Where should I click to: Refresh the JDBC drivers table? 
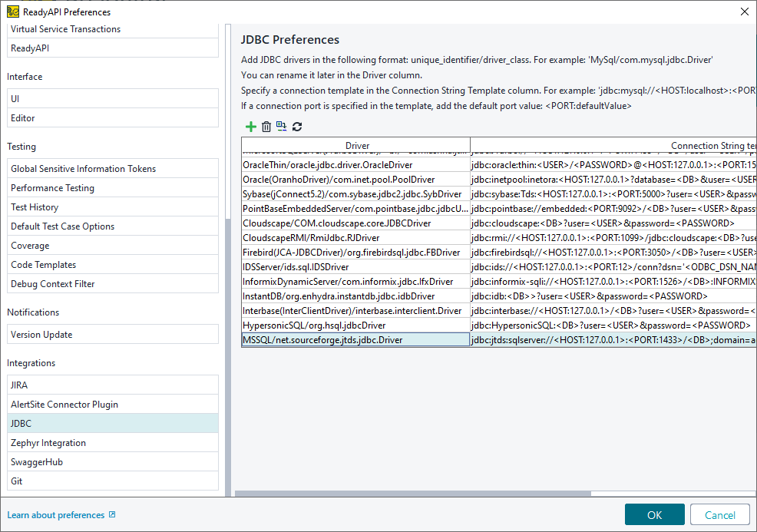click(x=297, y=127)
